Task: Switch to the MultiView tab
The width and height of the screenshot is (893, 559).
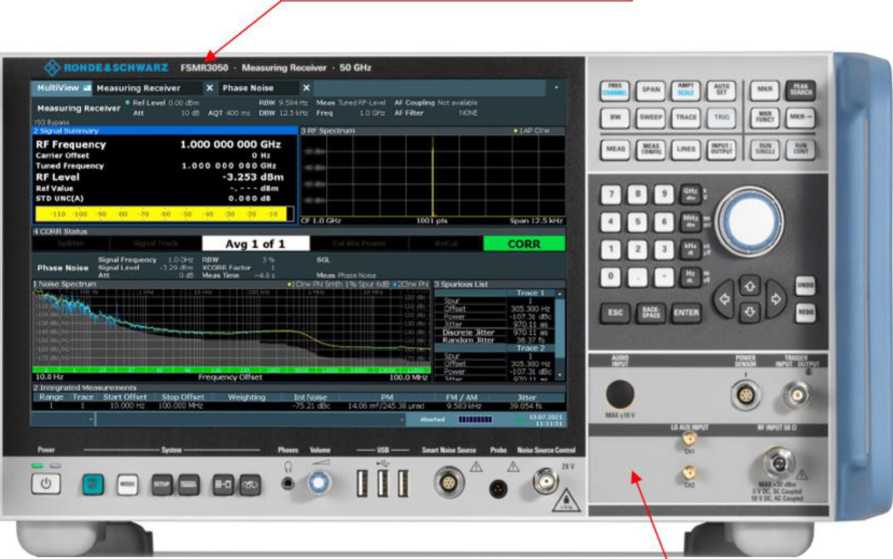Action: [x=59, y=88]
